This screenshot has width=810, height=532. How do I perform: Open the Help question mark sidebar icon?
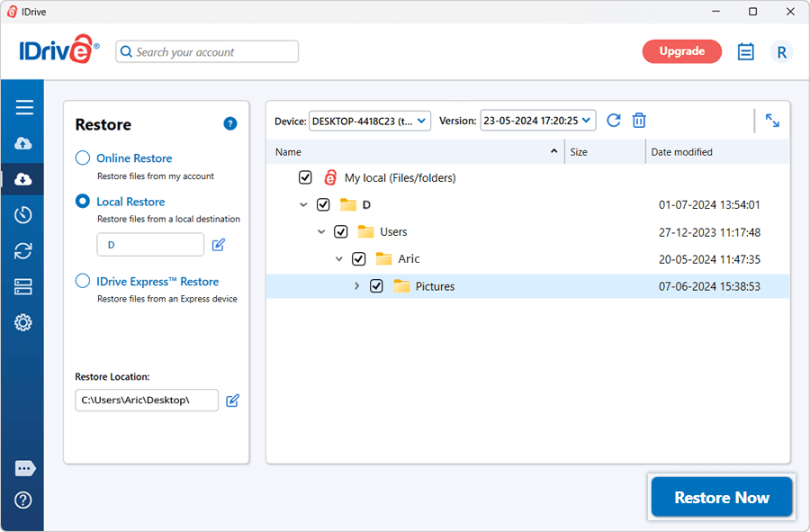(22, 500)
